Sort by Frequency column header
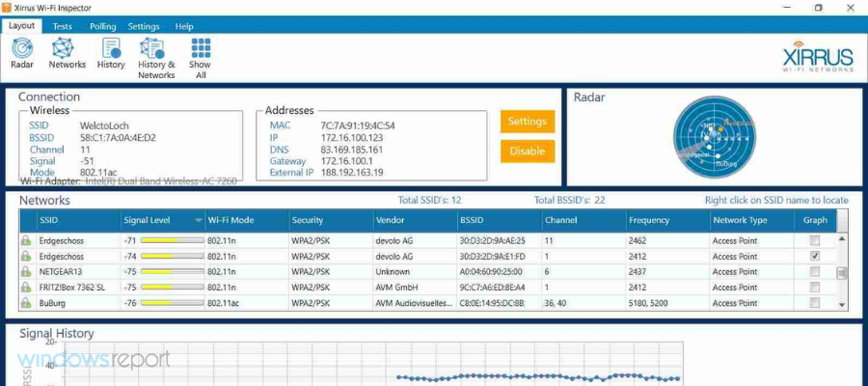The image size is (868, 386). coord(667,220)
